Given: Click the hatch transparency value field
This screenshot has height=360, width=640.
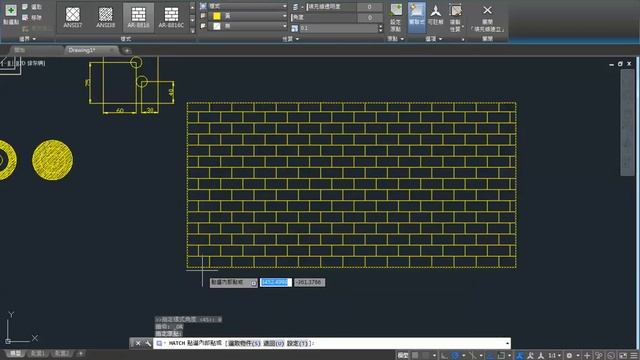Looking at the screenshot, I should (369, 7).
